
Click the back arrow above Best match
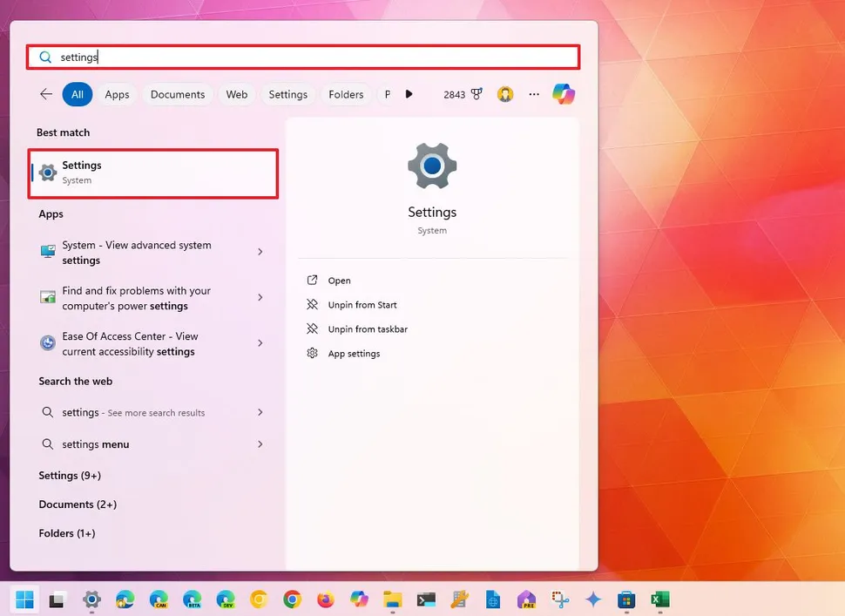tap(45, 94)
